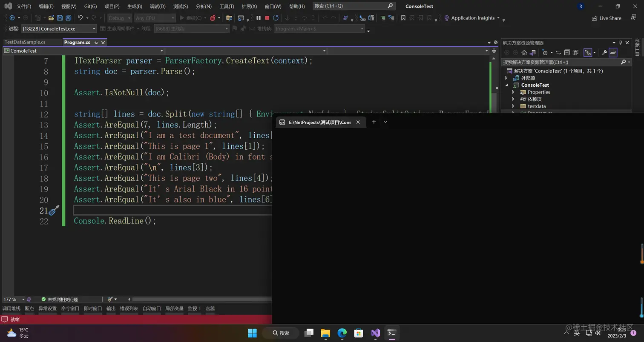Click the weather widget showing 15°C
Screen dimensions: 644x342
[18, 333]
